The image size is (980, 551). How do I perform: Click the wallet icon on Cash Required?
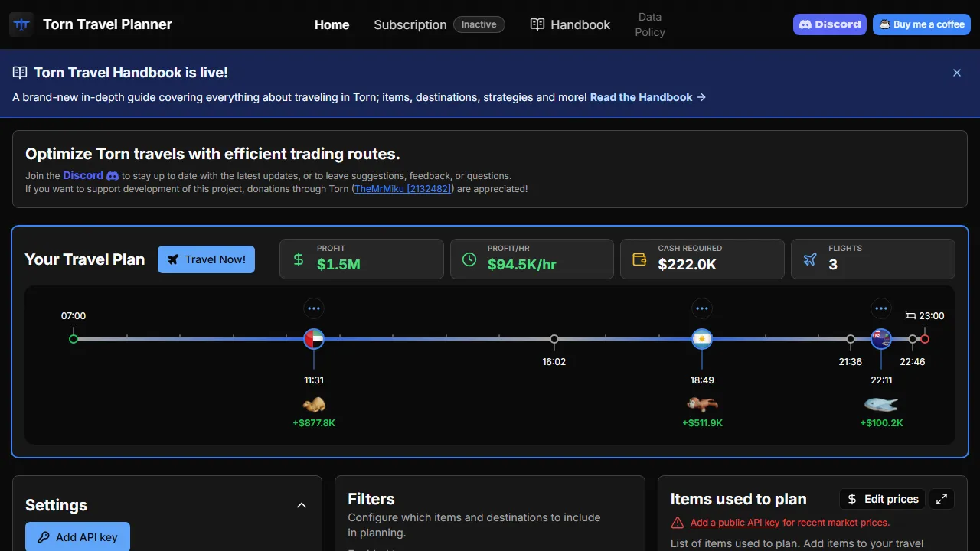pyautogui.click(x=639, y=259)
